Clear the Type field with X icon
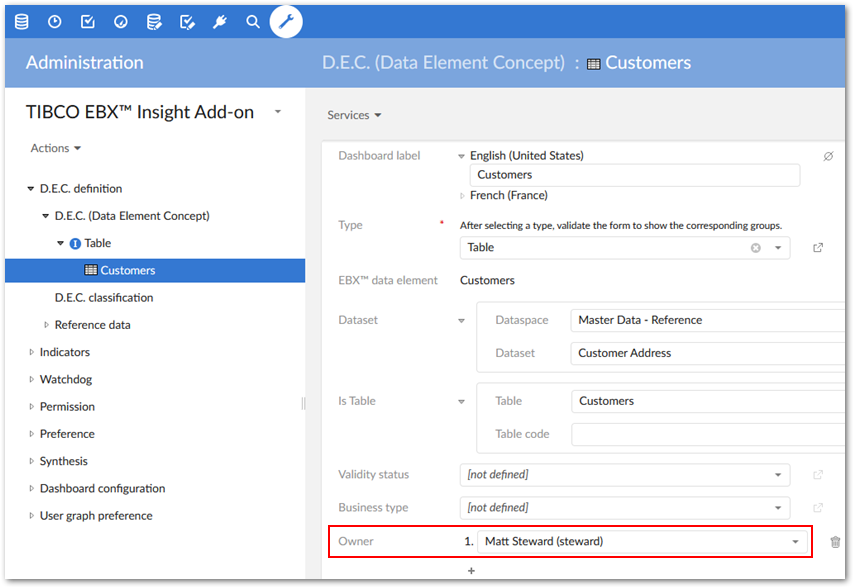The height and width of the screenshot is (588, 854). coord(756,248)
